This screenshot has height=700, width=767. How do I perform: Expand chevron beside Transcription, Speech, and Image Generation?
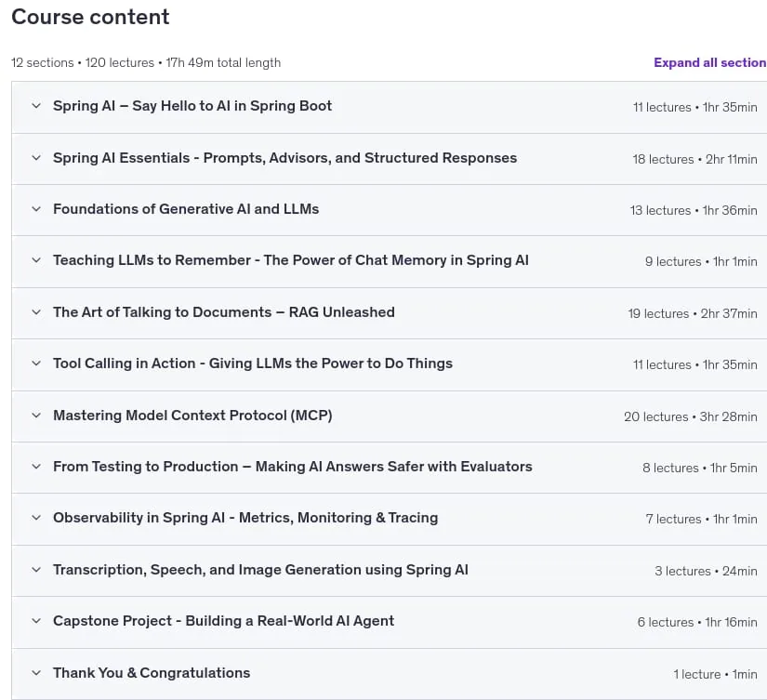pyautogui.click(x=36, y=570)
